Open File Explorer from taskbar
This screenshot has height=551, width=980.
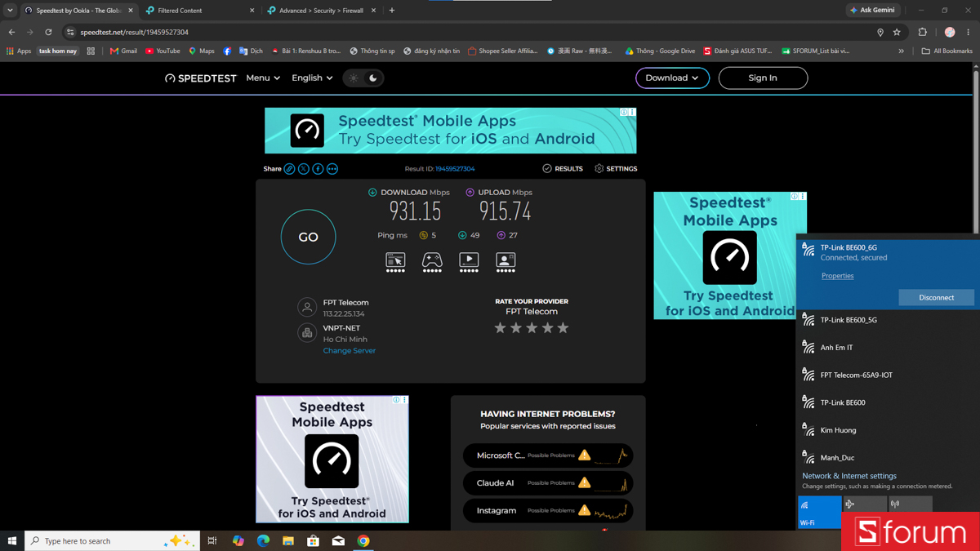(x=288, y=541)
